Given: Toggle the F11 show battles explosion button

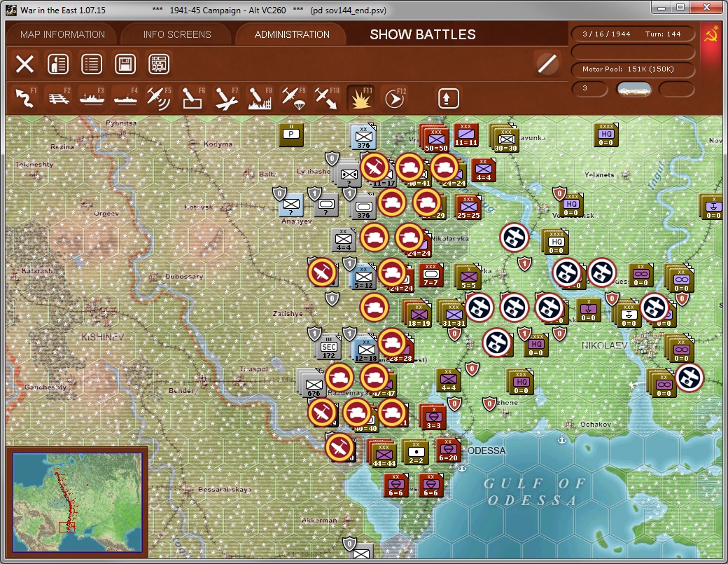Looking at the screenshot, I should [360, 98].
